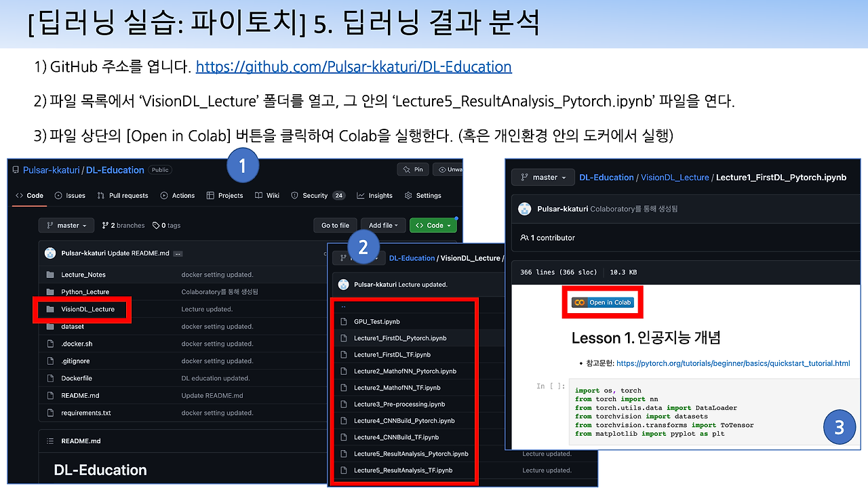Click Pulsar-kkaturi's avatar in the commit bar
Image resolution: width=868 pixels, height=488 pixels.
[50, 252]
